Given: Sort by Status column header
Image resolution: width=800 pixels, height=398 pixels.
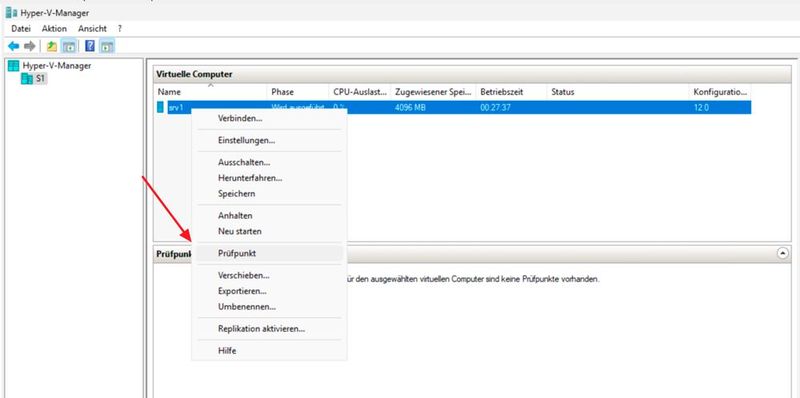Looking at the screenshot, I should (x=618, y=92).
